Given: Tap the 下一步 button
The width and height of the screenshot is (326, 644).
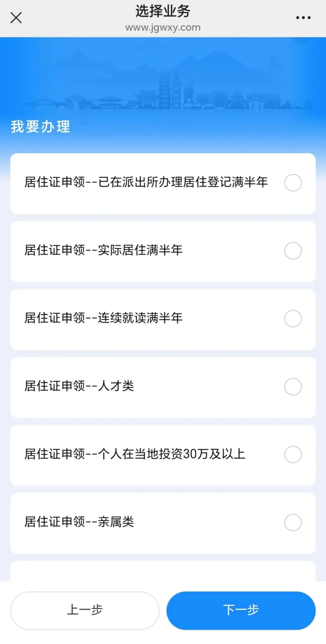Looking at the screenshot, I should pos(241,610).
